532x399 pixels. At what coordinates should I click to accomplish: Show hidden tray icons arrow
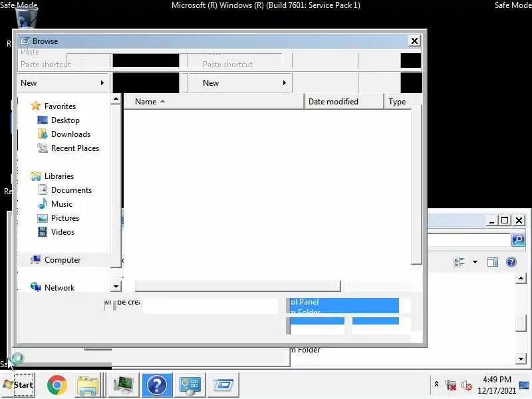click(x=436, y=384)
